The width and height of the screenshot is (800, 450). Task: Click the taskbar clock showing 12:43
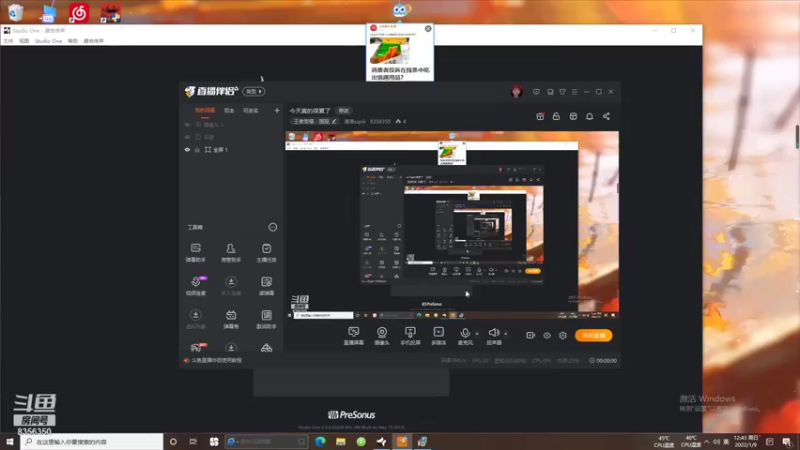point(745,441)
